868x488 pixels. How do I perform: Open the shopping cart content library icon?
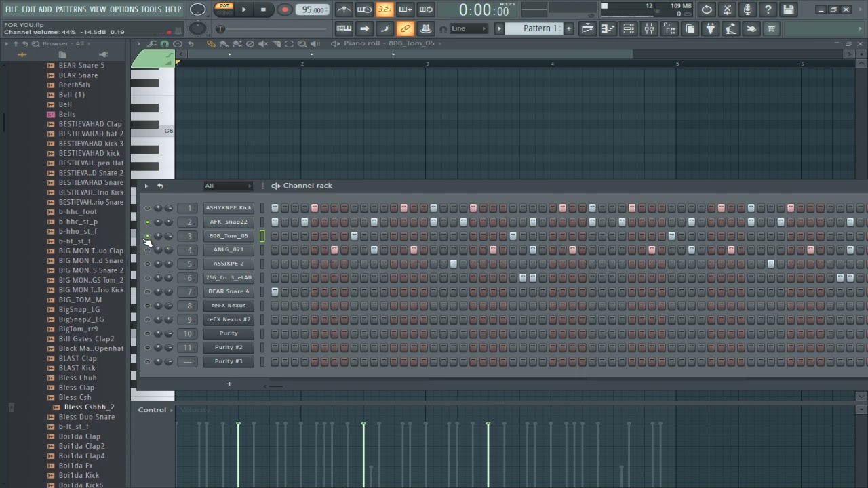pos(771,28)
